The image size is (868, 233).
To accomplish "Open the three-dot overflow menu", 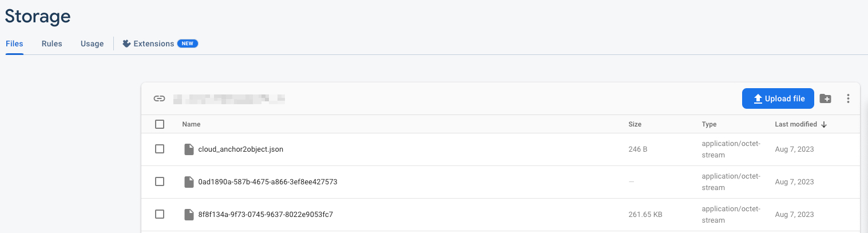I will tap(848, 98).
